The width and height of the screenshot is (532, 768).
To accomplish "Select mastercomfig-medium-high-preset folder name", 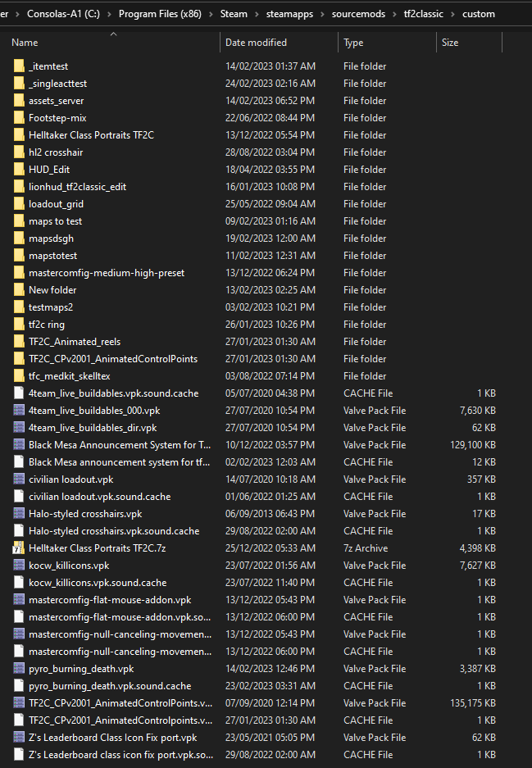I will [x=107, y=273].
